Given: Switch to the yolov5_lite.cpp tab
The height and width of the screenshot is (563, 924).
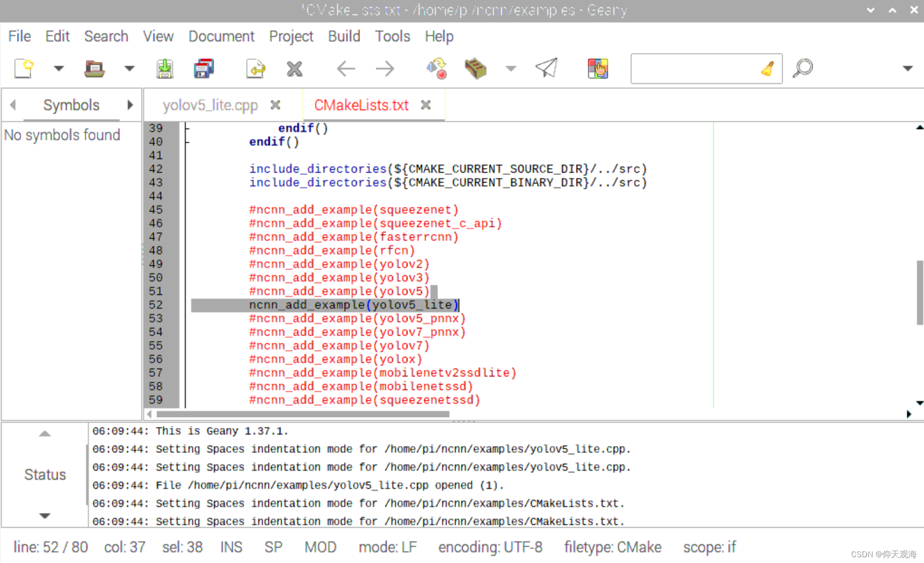Looking at the screenshot, I should point(210,105).
